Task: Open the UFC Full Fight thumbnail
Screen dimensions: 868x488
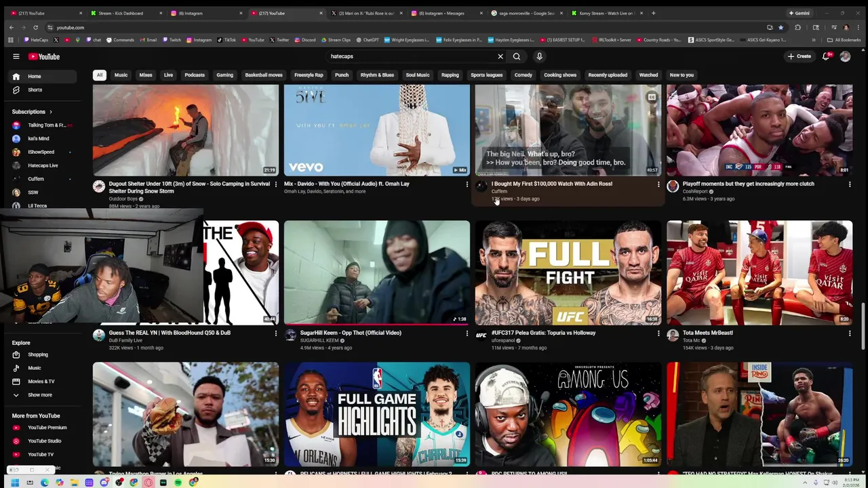Action: point(568,272)
